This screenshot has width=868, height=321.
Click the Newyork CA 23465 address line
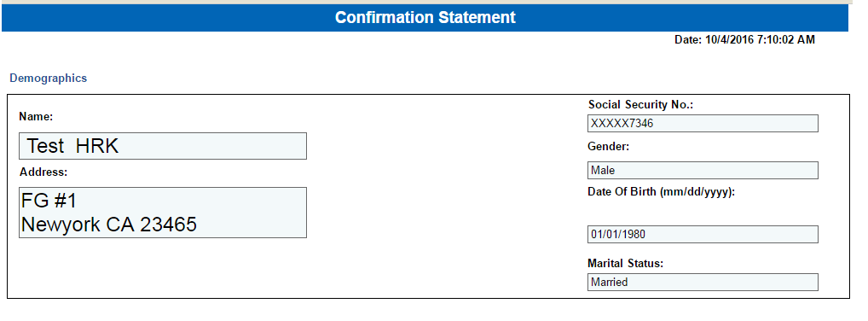click(x=109, y=225)
